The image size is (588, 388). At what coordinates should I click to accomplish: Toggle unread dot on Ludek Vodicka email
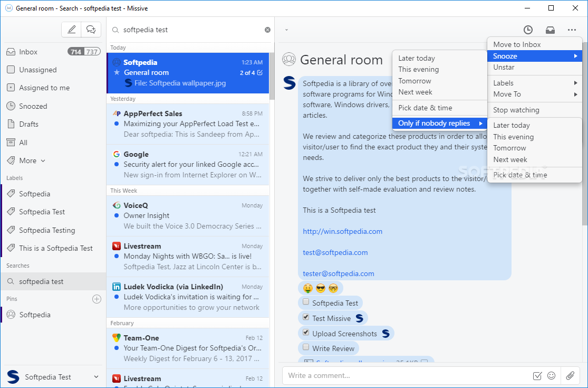[x=116, y=297]
